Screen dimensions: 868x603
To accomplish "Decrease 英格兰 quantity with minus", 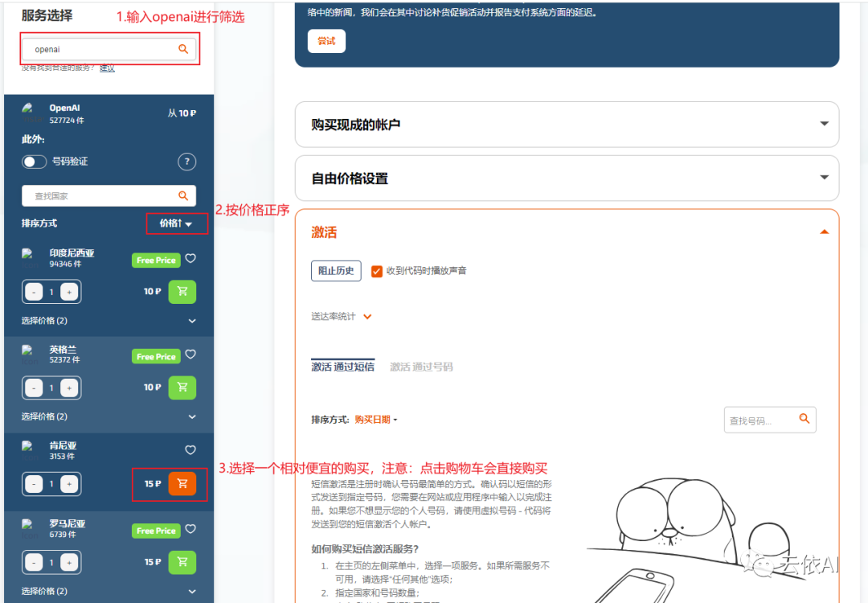I will coord(34,388).
